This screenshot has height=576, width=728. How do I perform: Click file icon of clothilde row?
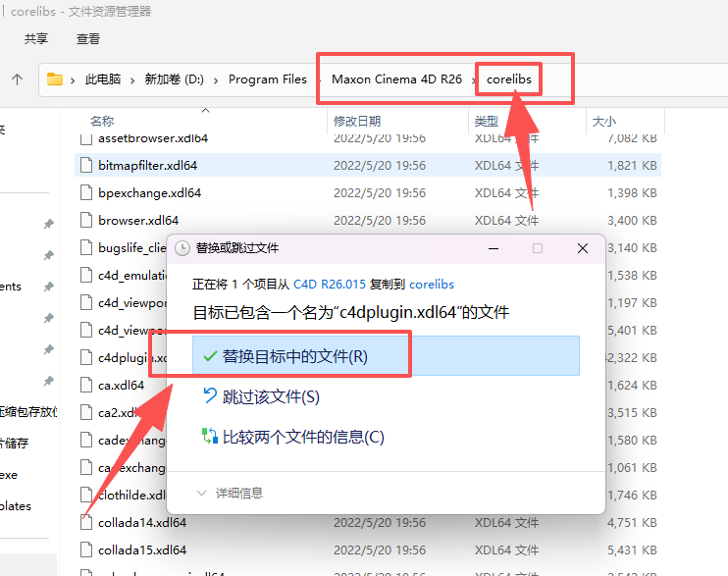pos(86,495)
